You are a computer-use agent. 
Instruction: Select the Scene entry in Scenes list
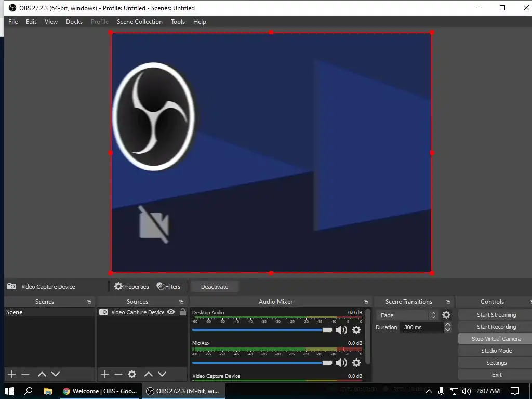click(x=49, y=312)
